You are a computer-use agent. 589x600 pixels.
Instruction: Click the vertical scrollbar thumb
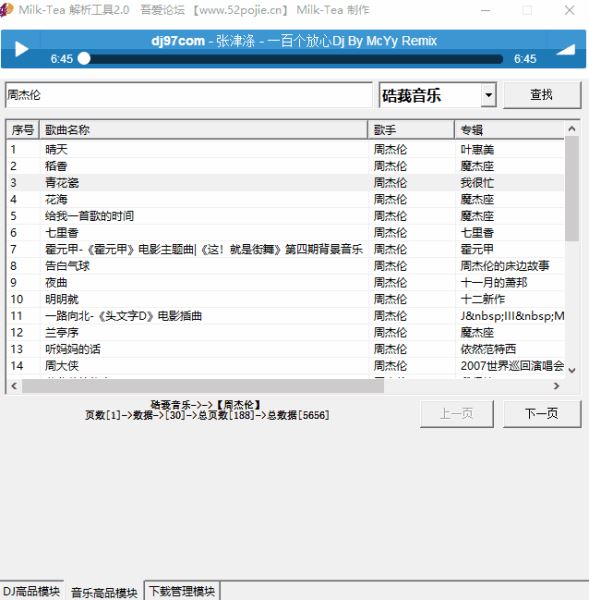[572, 189]
